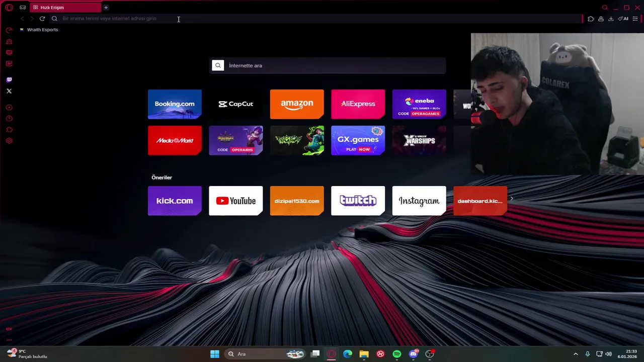Open X (Twitter) panel in sidebar
The image size is (644, 362).
coord(9,91)
